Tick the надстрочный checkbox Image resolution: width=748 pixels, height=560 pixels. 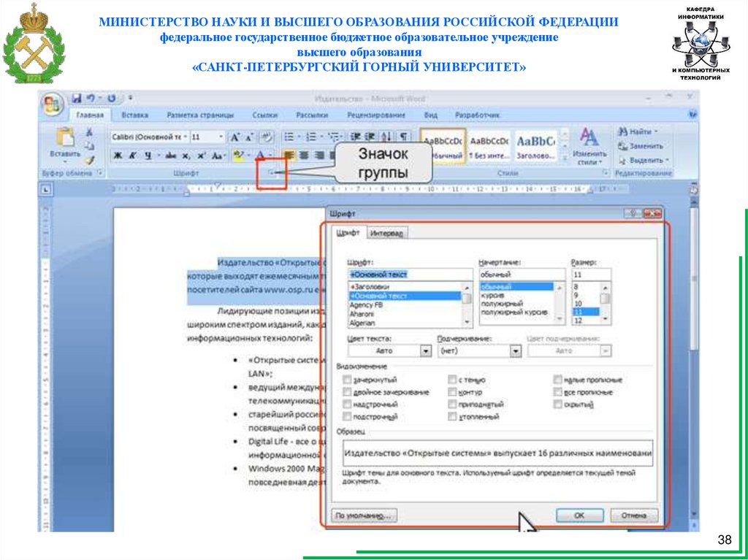tap(347, 404)
